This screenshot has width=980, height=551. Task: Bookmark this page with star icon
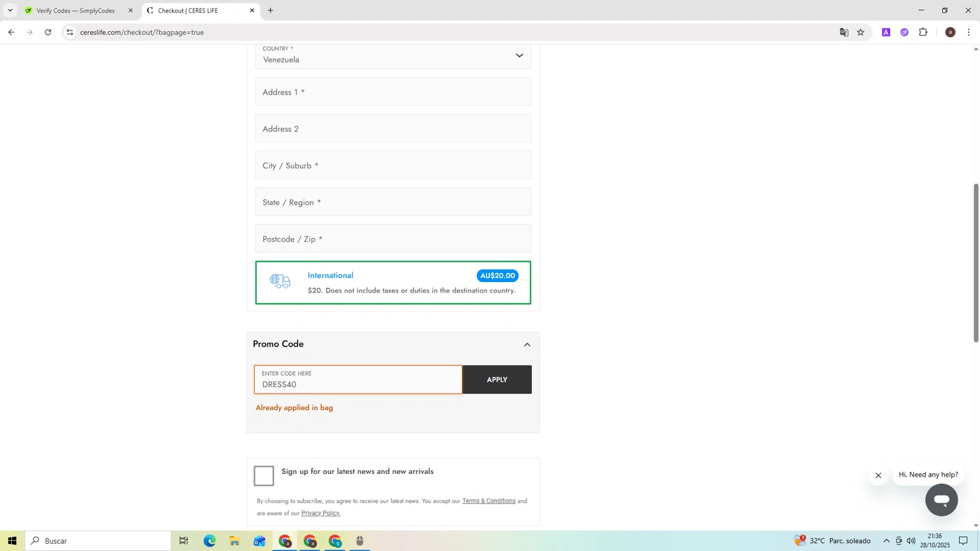860,32
